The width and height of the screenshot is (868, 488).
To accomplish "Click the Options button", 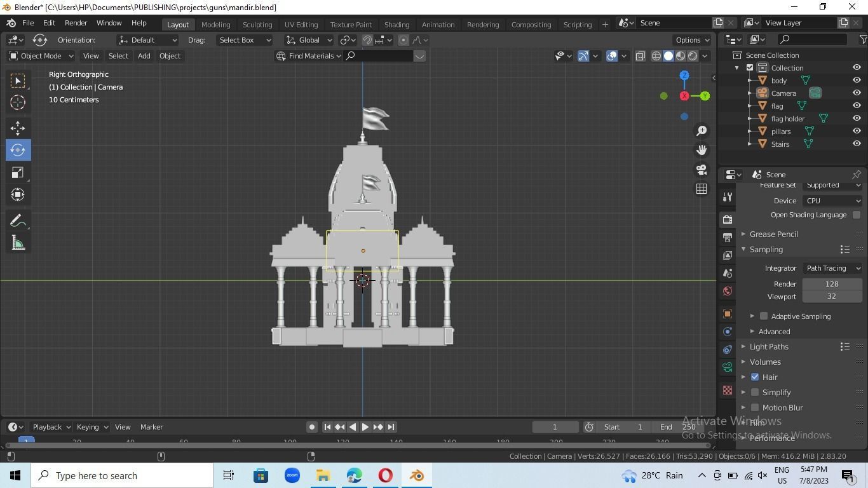I will point(693,40).
